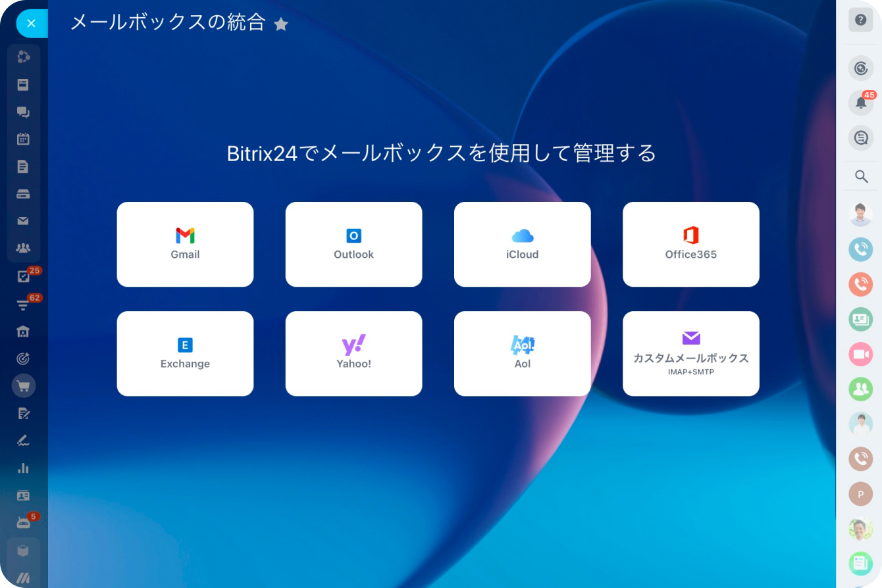Choose Outlook mailbox integration

coord(353,244)
